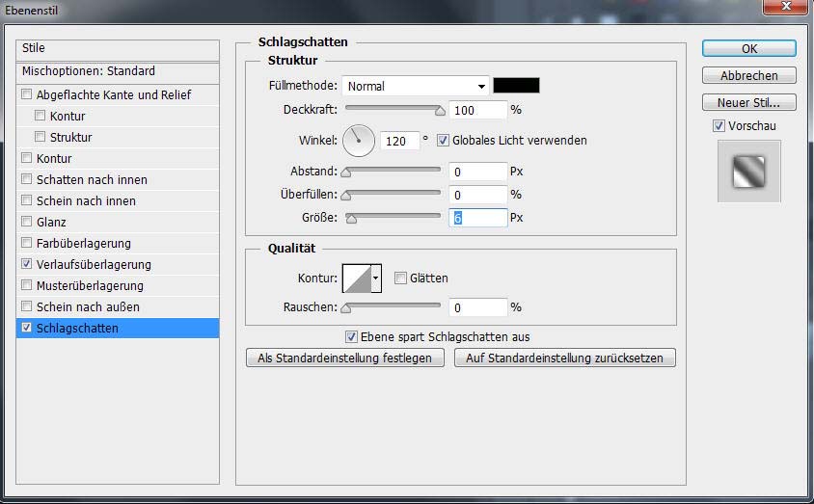Select Mischoptionen: Standard entry

[x=89, y=71]
